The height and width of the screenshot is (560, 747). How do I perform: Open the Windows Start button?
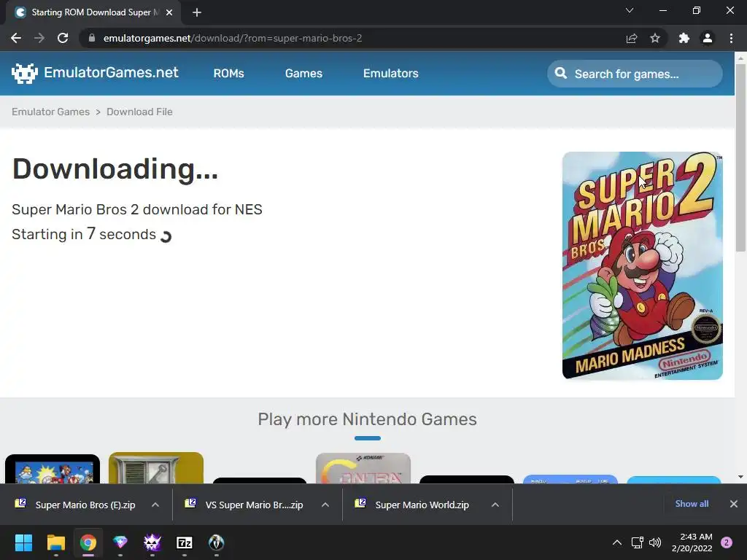pos(23,542)
